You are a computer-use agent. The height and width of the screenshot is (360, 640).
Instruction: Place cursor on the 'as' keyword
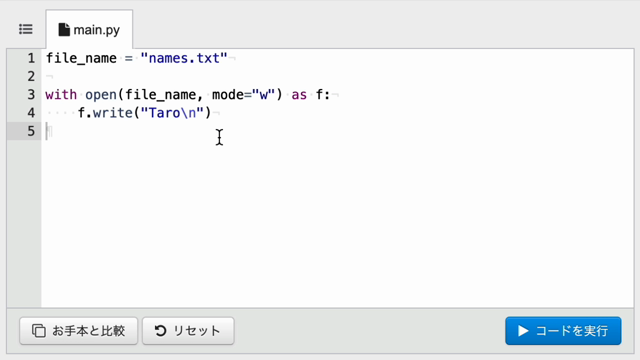[299, 95]
